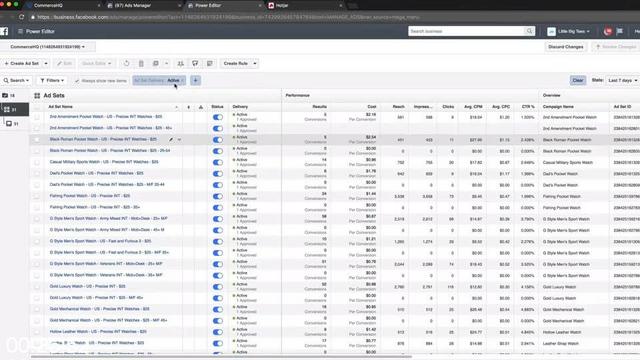Expand the Create Rule dropdown arrow
Viewport: 640px width, 360px height.
[255, 64]
